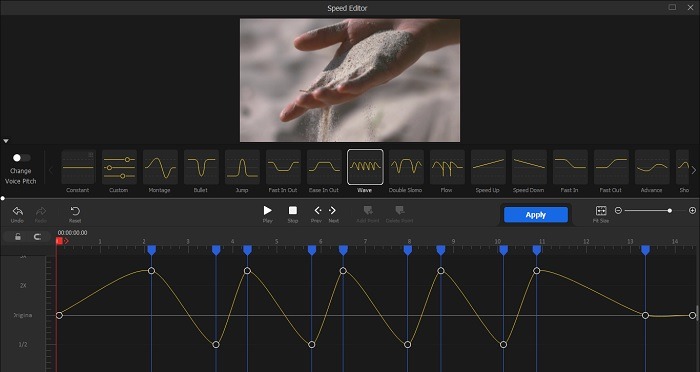Select the Wave speed preset
The width and height of the screenshot is (700, 372).
tap(365, 167)
